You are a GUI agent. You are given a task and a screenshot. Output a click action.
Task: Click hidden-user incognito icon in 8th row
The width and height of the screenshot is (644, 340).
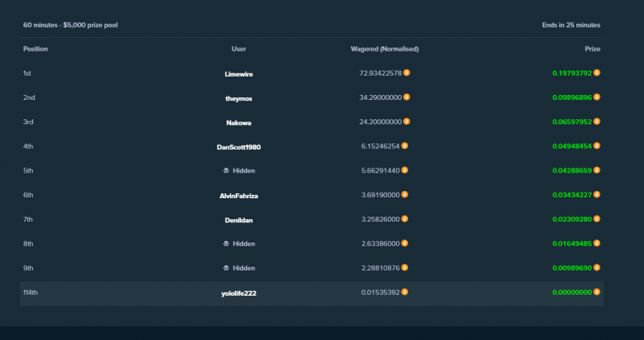(226, 243)
